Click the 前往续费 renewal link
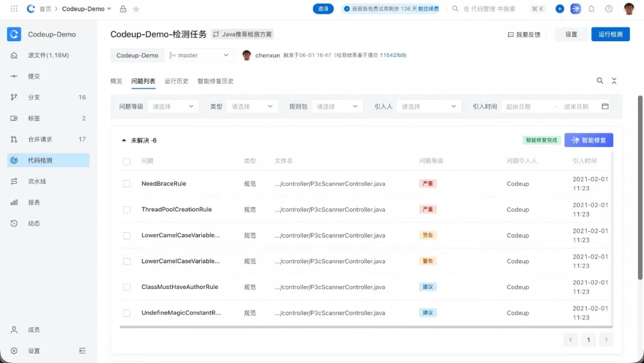 click(x=428, y=8)
